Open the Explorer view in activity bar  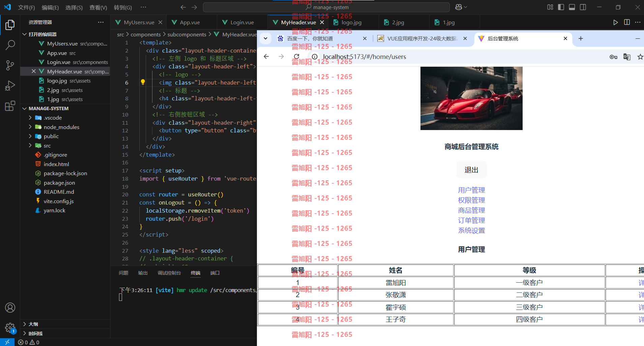(x=10, y=25)
